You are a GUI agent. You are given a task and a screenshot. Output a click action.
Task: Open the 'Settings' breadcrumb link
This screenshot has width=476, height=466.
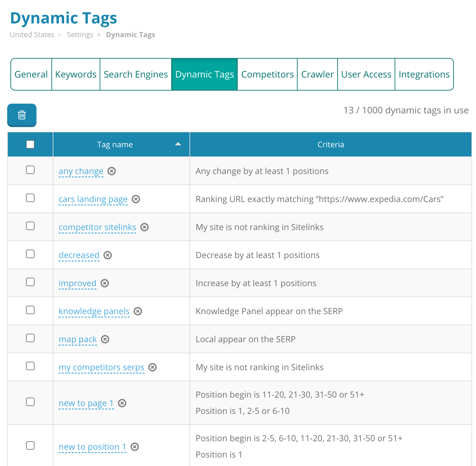tap(80, 35)
